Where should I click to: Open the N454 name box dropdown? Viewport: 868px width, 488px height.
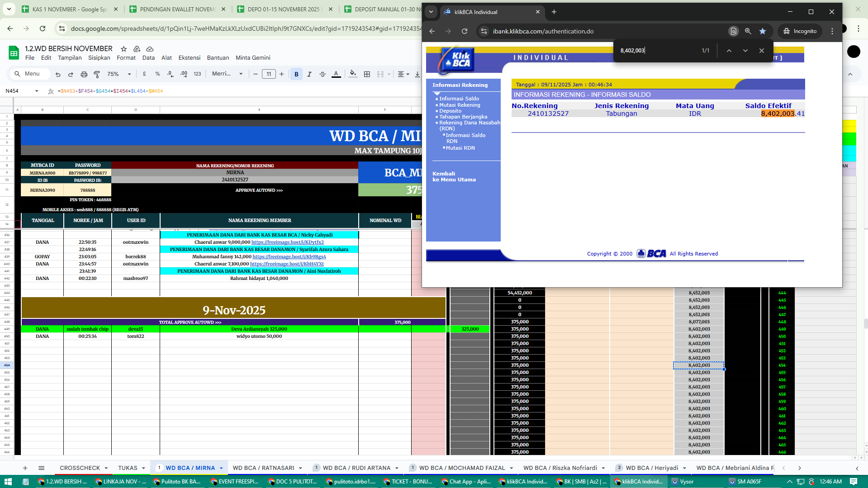click(x=37, y=91)
